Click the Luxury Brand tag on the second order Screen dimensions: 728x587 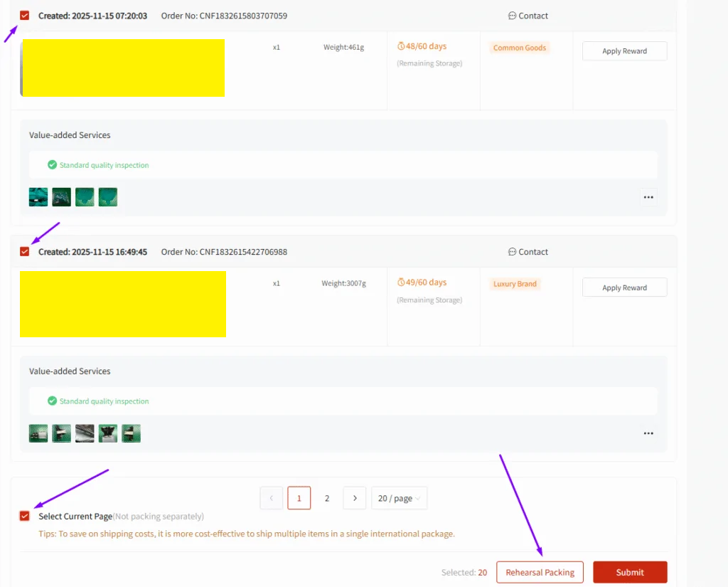[515, 283]
